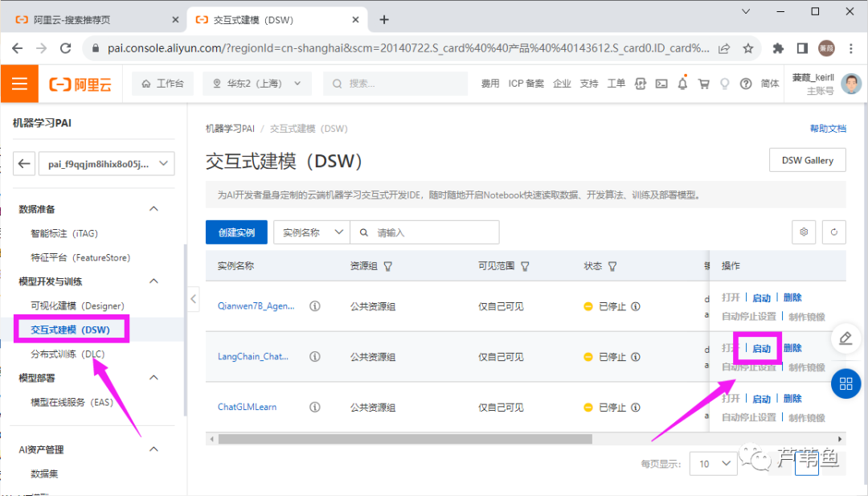Open the Aliyun hamburger menu
Image resolution: width=868 pixels, height=496 pixels.
(x=19, y=84)
